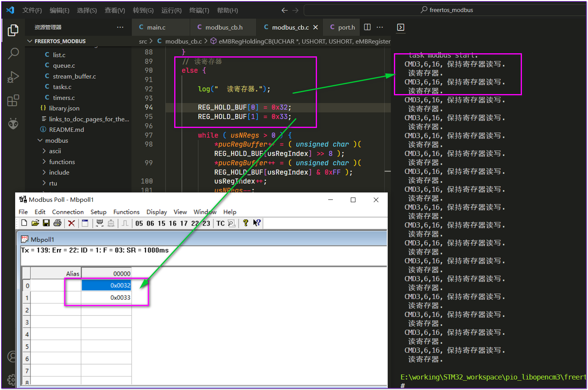Screen dimensions: 588x390
Task: Click the yellow Help question mark icon
Action: (x=245, y=223)
